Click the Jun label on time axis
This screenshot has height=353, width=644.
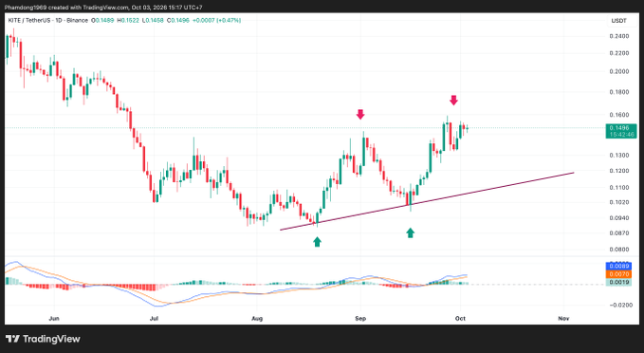click(54, 319)
